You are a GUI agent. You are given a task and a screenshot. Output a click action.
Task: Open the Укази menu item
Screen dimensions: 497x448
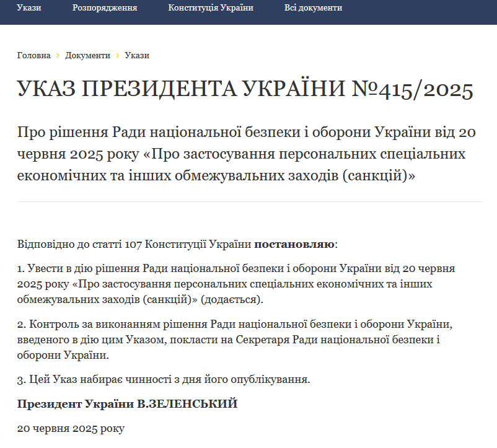point(29,8)
